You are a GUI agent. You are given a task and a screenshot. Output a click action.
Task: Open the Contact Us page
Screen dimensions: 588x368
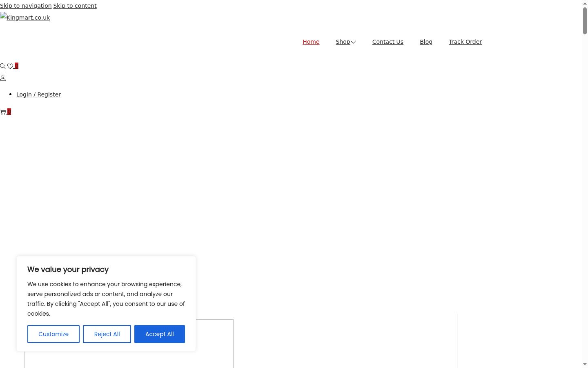388,42
